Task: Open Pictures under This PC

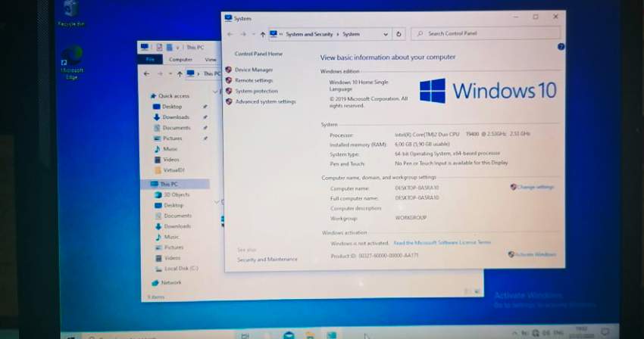Action: coord(174,247)
